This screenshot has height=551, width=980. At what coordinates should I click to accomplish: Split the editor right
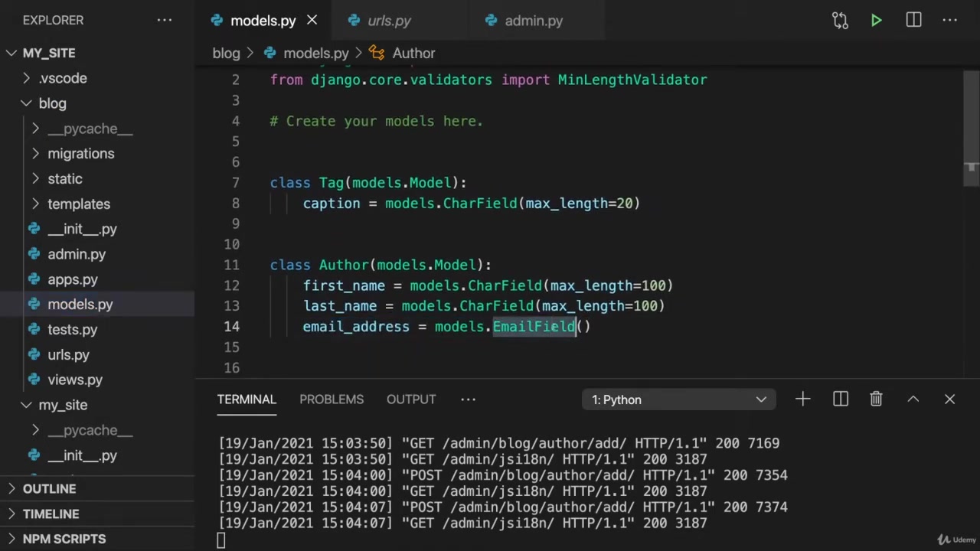(x=913, y=21)
